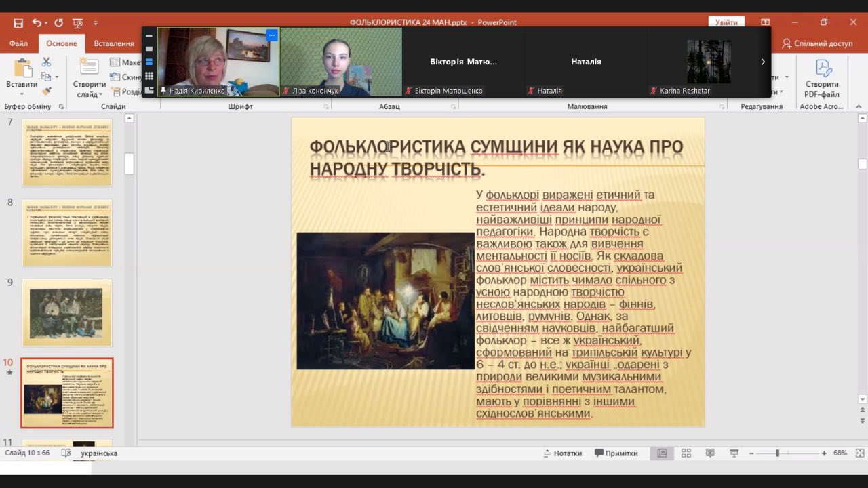This screenshot has height=488, width=868.
Task: Toggle the Notes pane in status bar
Action: pyautogui.click(x=562, y=453)
